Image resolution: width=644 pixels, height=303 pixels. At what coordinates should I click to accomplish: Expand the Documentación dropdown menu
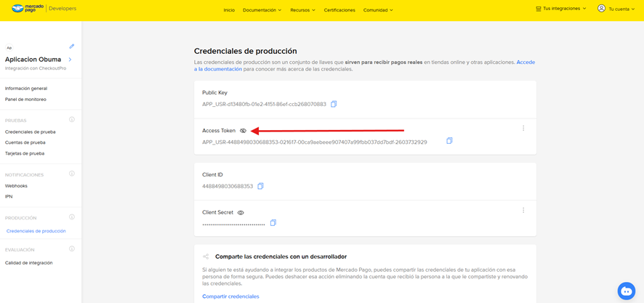[x=262, y=10]
